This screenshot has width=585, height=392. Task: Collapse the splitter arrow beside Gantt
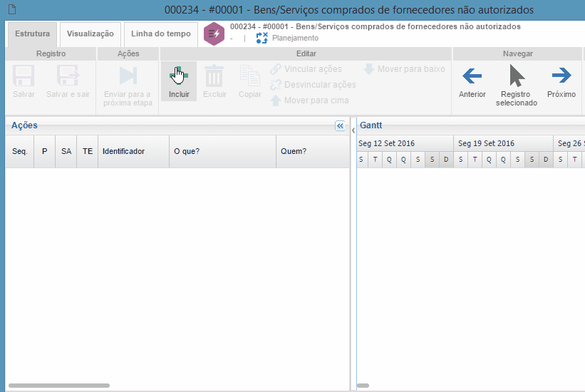pos(353,130)
